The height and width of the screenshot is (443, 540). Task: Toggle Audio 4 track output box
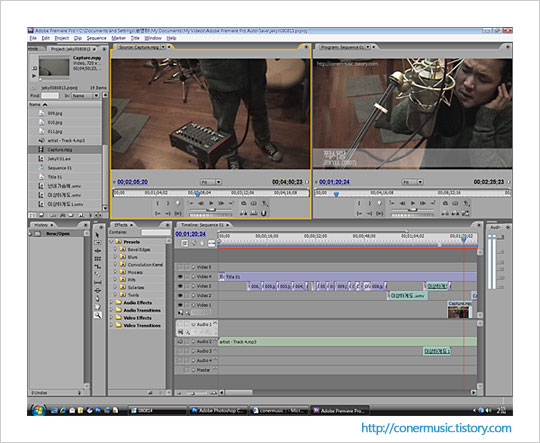tap(180, 360)
